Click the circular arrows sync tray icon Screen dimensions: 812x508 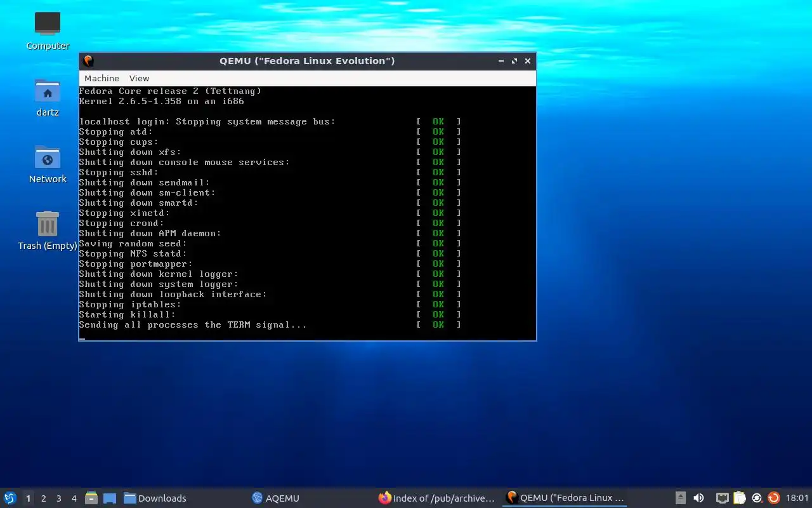[x=756, y=498]
